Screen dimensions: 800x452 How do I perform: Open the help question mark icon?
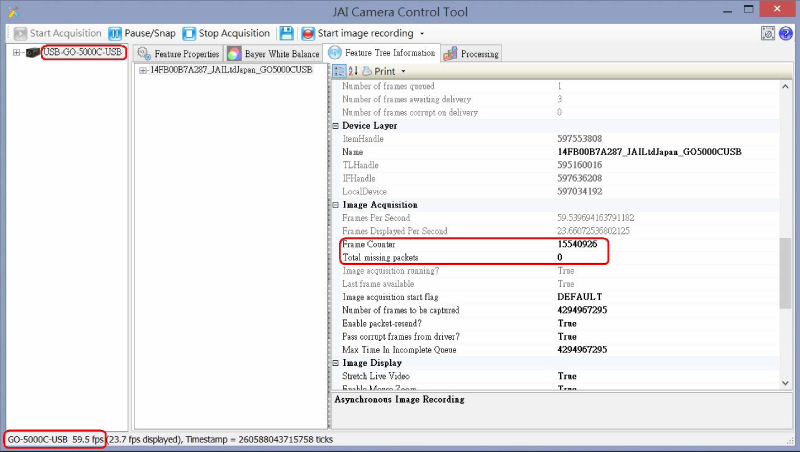[786, 33]
